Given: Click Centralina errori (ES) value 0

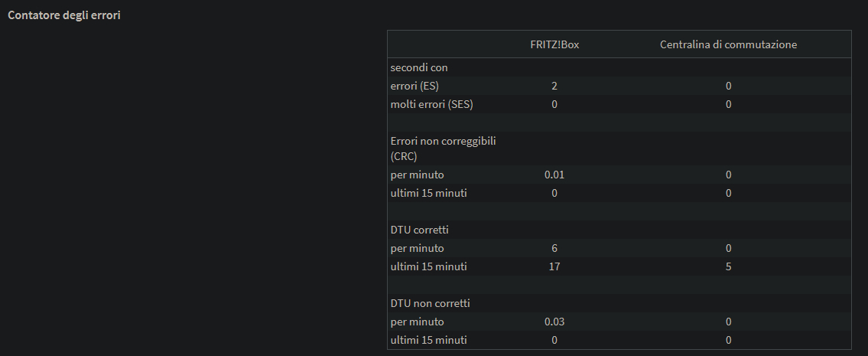Looking at the screenshot, I should (x=728, y=86).
